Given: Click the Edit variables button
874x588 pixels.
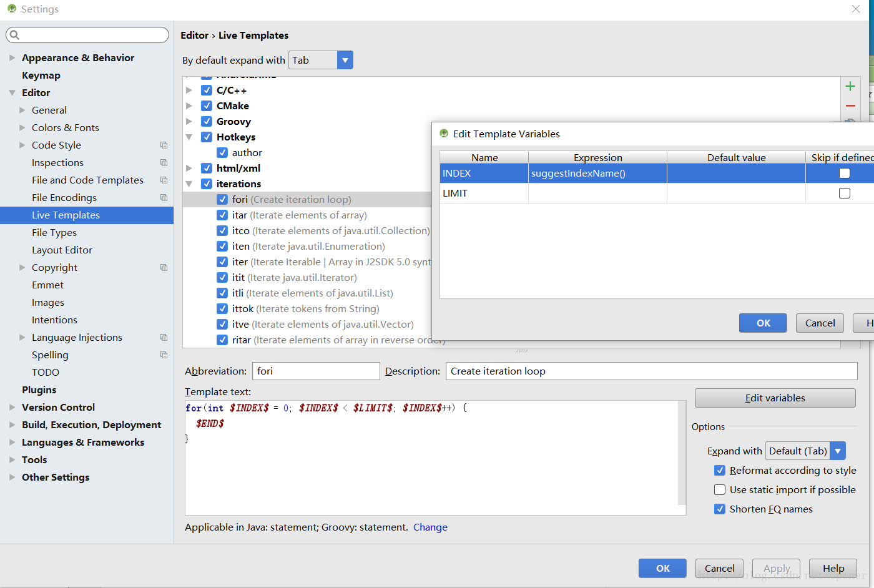Looking at the screenshot, I should 775,398.
